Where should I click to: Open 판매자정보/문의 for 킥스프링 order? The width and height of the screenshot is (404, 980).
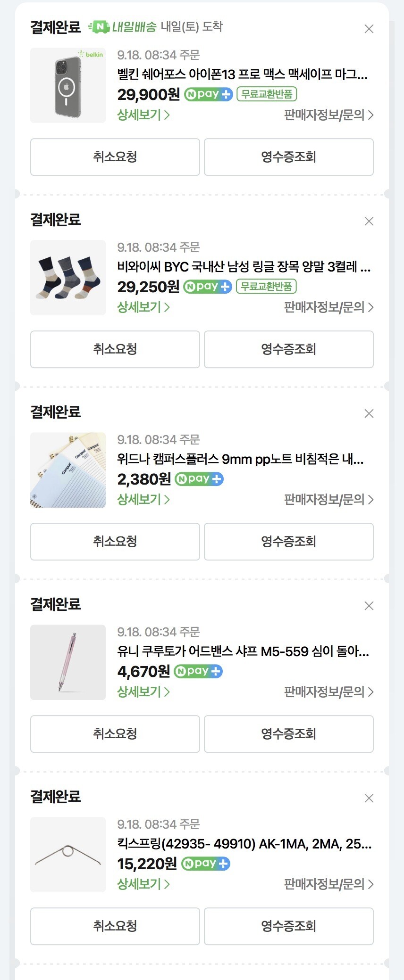(328, 884)
